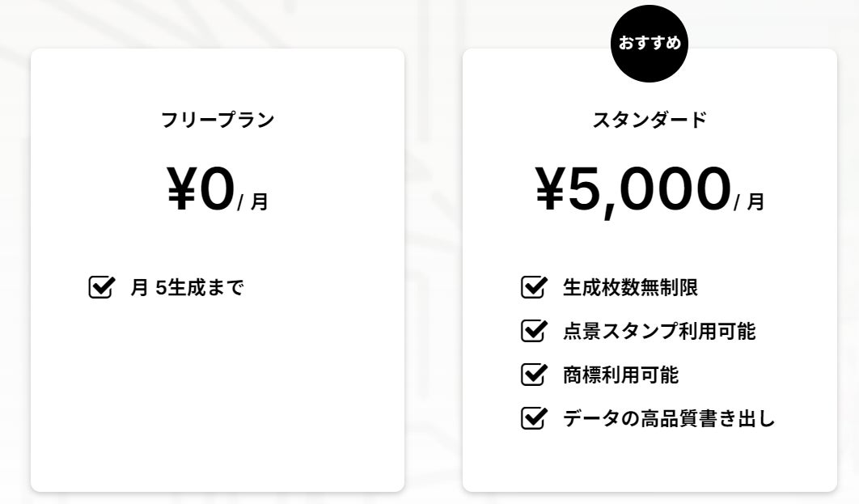Click the 月 5生成まで feature text

click(x=187, y=288)
